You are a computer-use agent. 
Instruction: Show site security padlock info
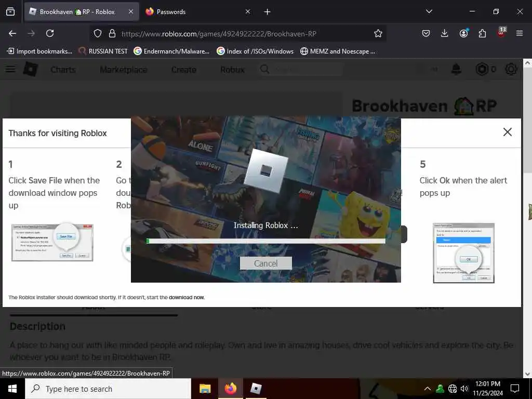112,33
